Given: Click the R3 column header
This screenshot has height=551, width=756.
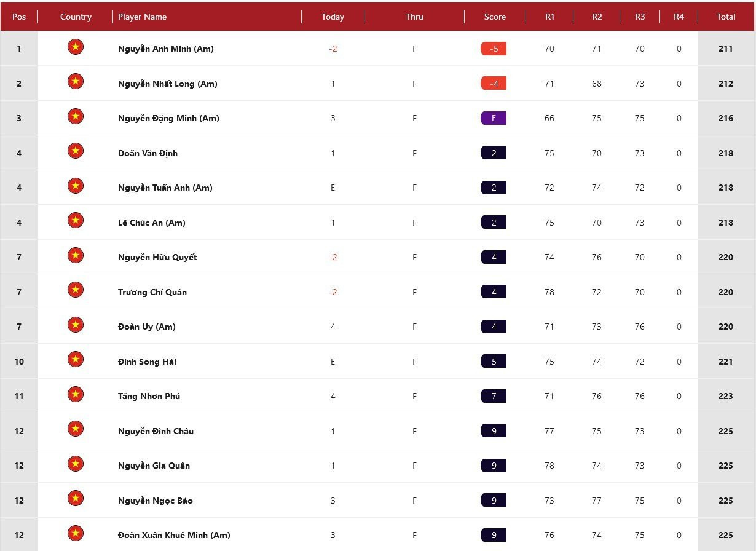Looking at the screenshot, I should point(640,17).
